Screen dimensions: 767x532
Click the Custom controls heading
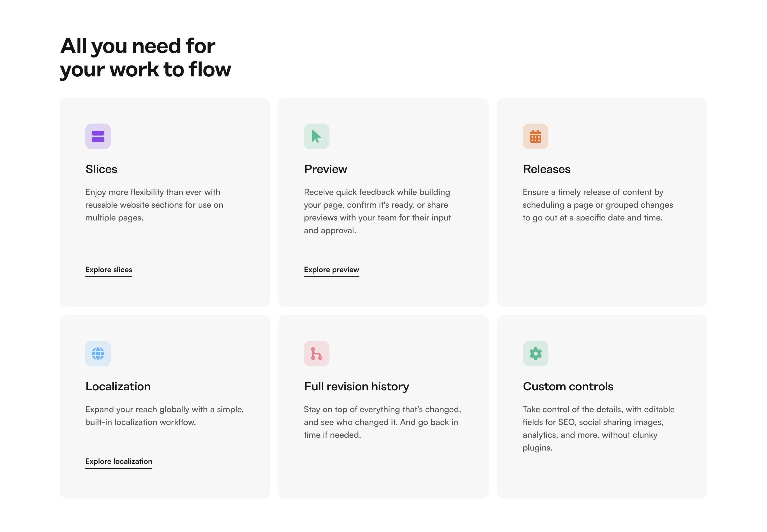(x=568, y=386)
